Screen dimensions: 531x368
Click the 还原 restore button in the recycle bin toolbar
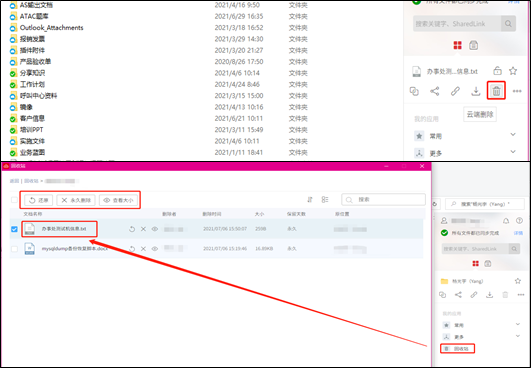tap(39, 200)
